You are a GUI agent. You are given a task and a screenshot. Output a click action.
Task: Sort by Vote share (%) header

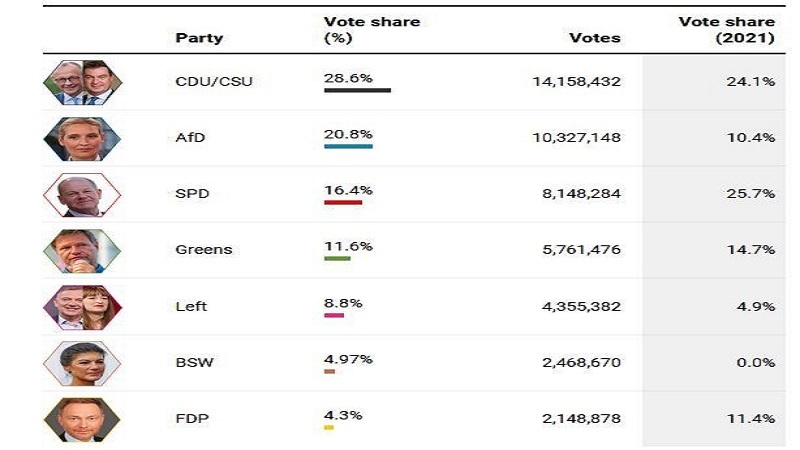tap(372, 30)
